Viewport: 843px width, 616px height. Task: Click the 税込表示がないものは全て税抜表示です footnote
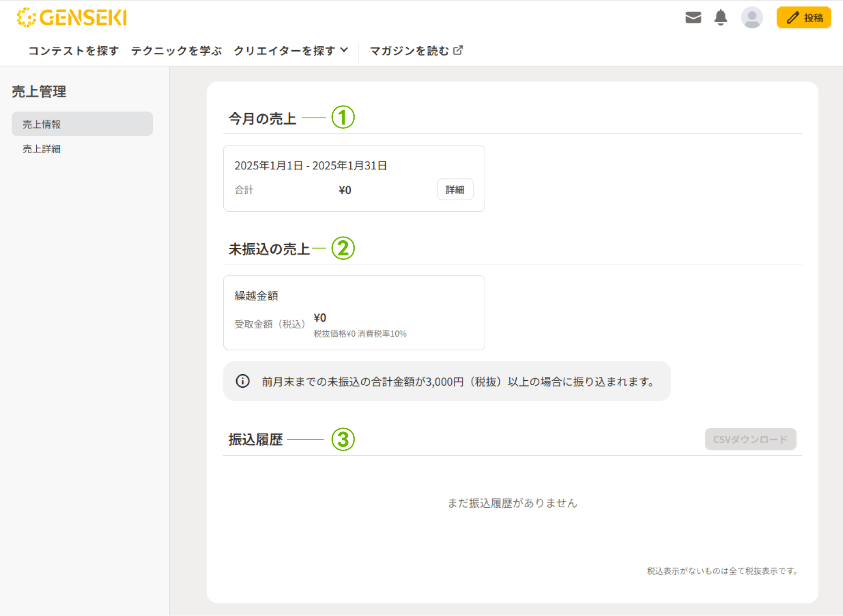point(723,571)
